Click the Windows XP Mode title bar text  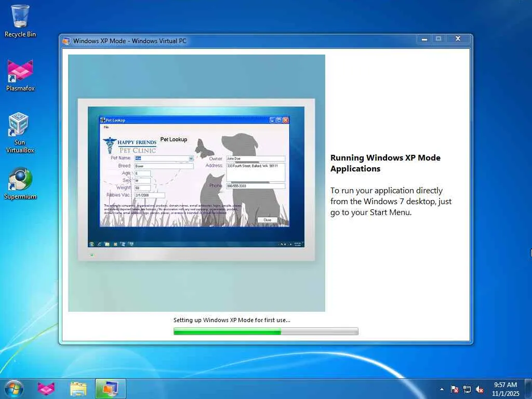point(129,41)
